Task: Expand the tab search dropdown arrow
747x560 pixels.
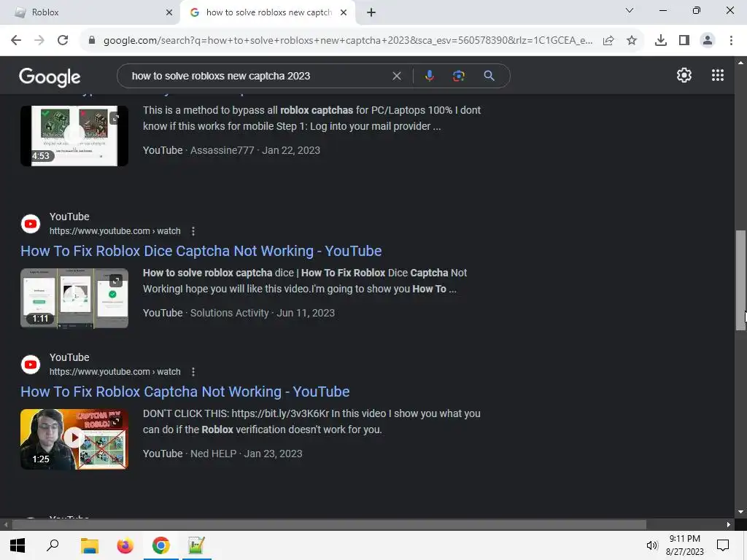Action: pyautogui.click(x=629, y=10)
